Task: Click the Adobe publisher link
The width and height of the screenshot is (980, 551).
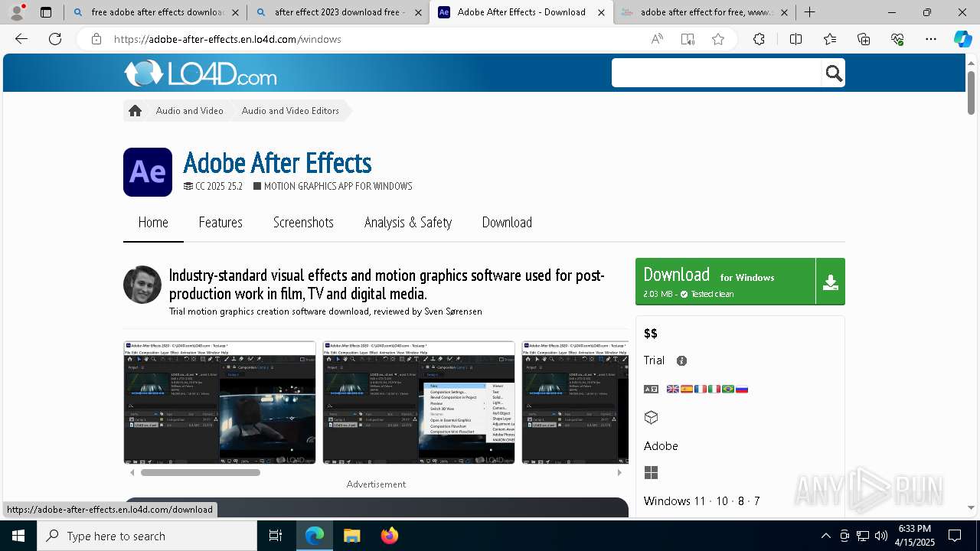Action: [x=661, y=446]
